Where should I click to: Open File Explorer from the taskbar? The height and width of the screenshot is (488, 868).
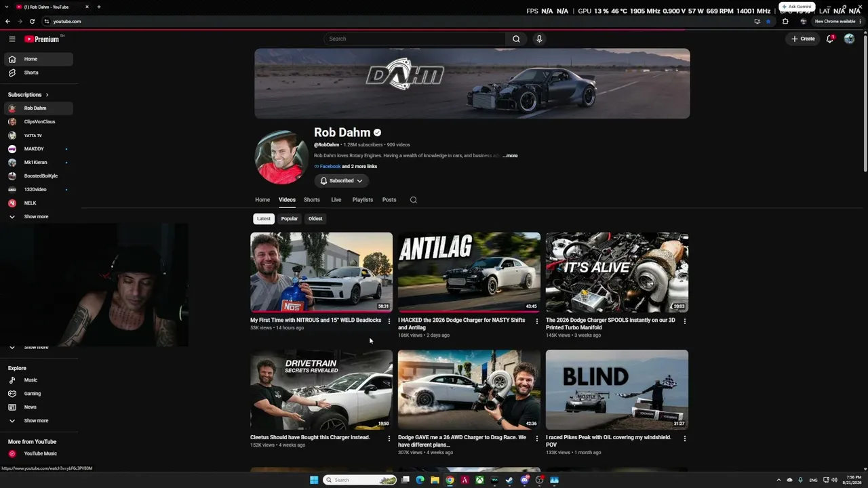click(x=435, y=480)
